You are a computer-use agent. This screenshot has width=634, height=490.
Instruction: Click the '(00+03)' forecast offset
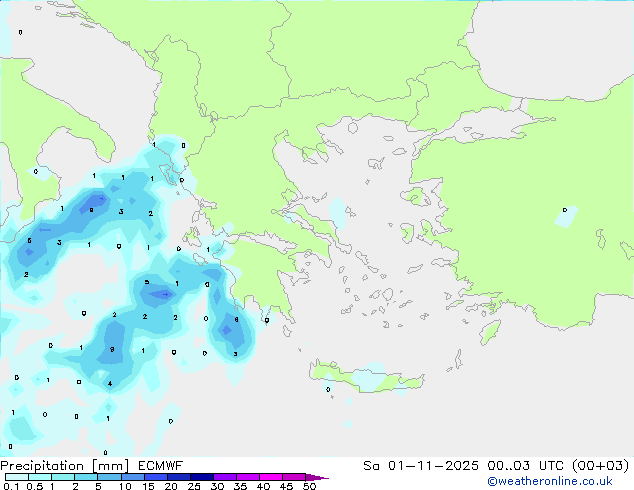[601, 466]
